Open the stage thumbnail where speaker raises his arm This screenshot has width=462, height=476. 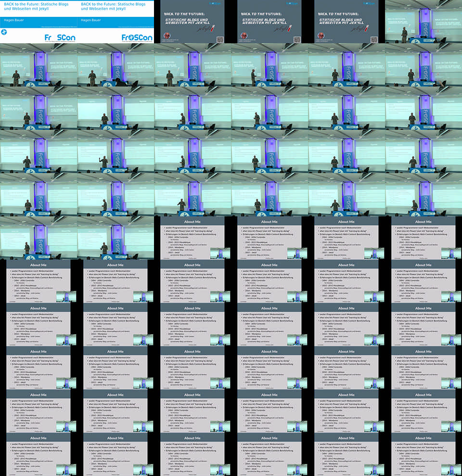pos(115,151)
